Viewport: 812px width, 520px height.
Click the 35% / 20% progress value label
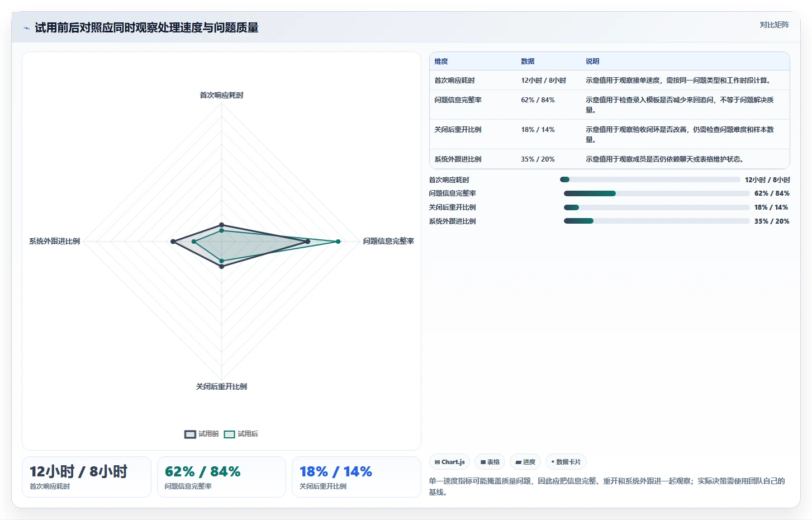click(x=772, y=221)
